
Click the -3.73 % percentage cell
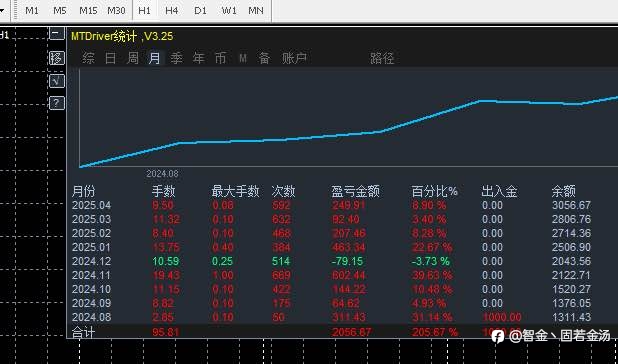[431, 261]
